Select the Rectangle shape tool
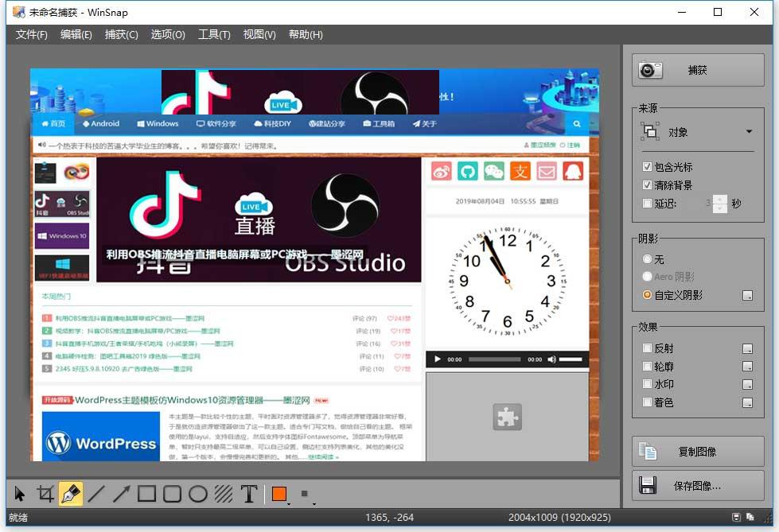 click(x=146, y=494)
